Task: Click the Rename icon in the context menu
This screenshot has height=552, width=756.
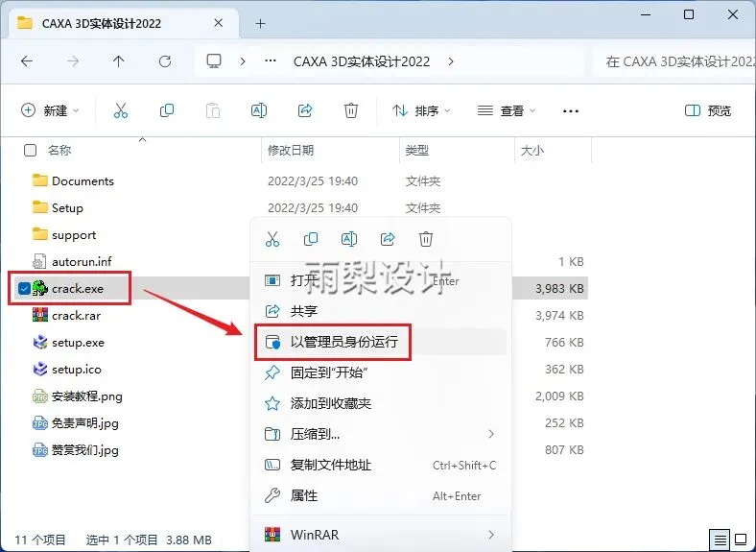Action: 349,239
